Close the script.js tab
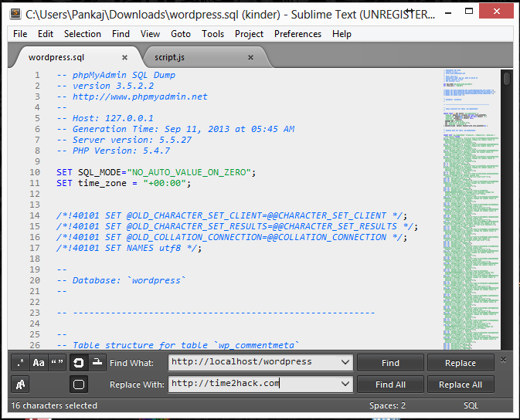Viewport: 520px width, 420px height. pos(250,58)
